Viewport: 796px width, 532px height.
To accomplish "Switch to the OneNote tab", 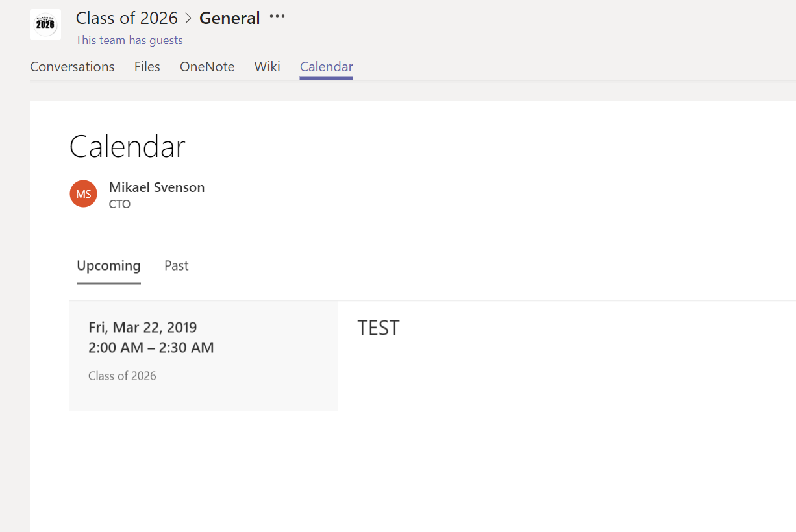I will pyautogui.click(x=206, y=66).
